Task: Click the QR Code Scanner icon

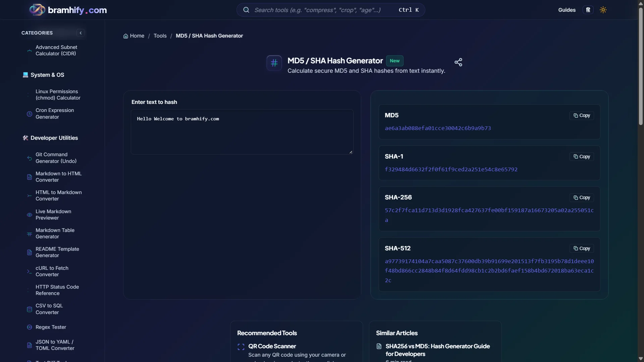Action: point(241,347)
